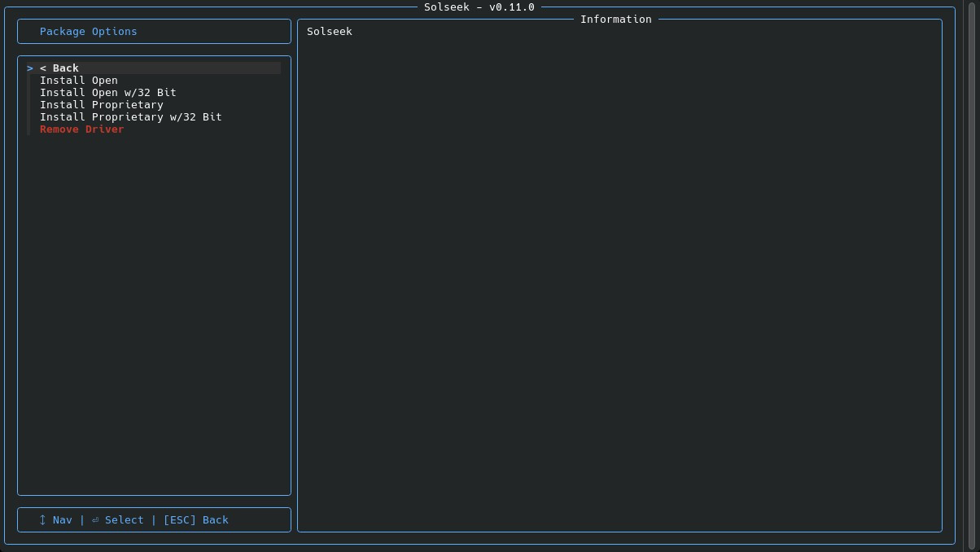Activate the Remove Driver option
This screenshot has width=980, height=552.
(x=81, y=129)
